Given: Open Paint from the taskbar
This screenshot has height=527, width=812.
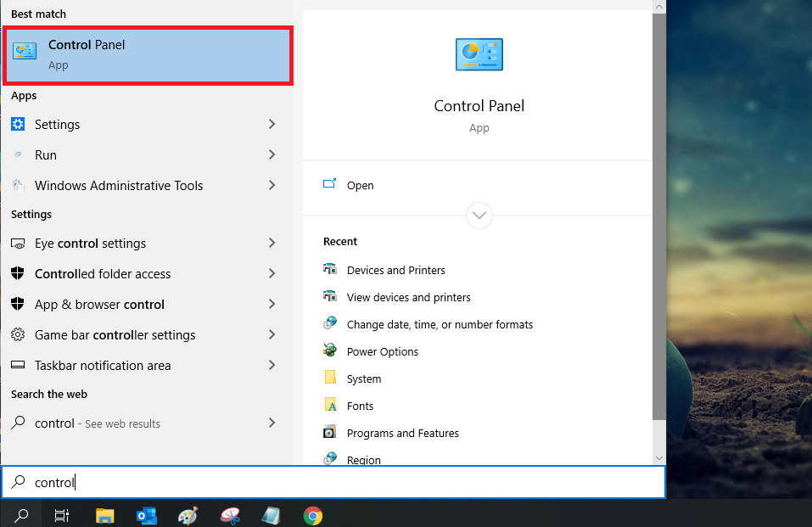Looking at the screenshot, I should coord(188,515).
